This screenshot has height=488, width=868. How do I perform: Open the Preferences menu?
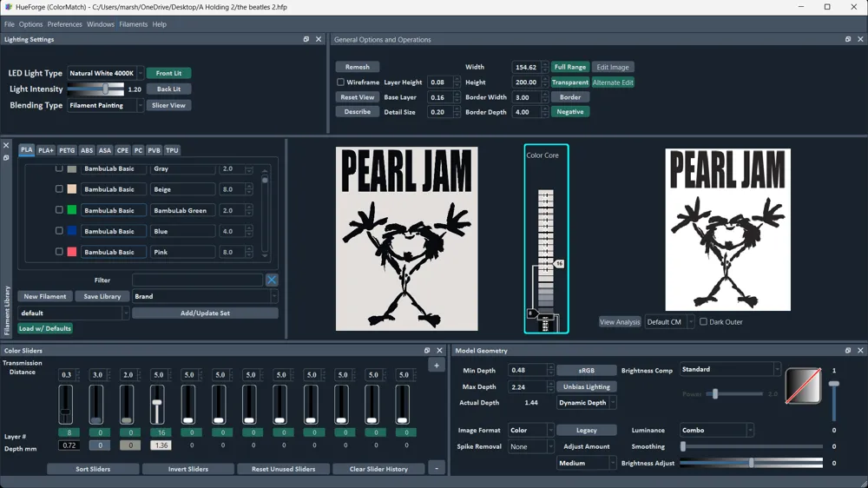[65, 24]
